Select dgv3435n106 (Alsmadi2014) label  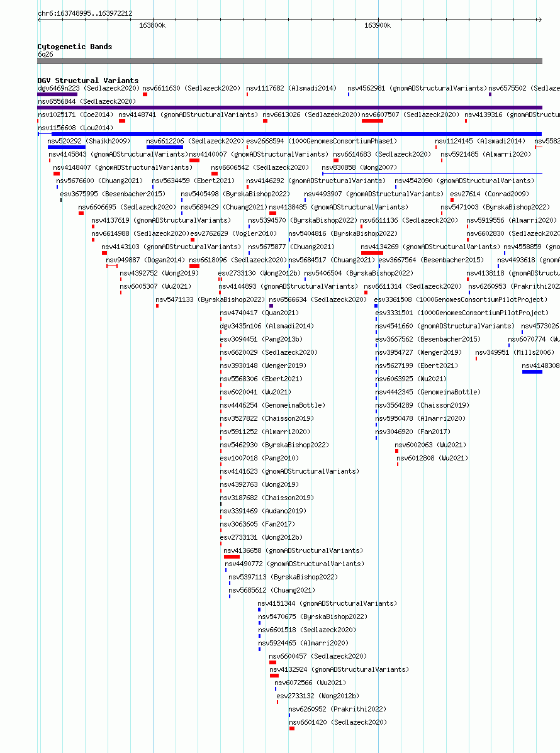[267, 326]
